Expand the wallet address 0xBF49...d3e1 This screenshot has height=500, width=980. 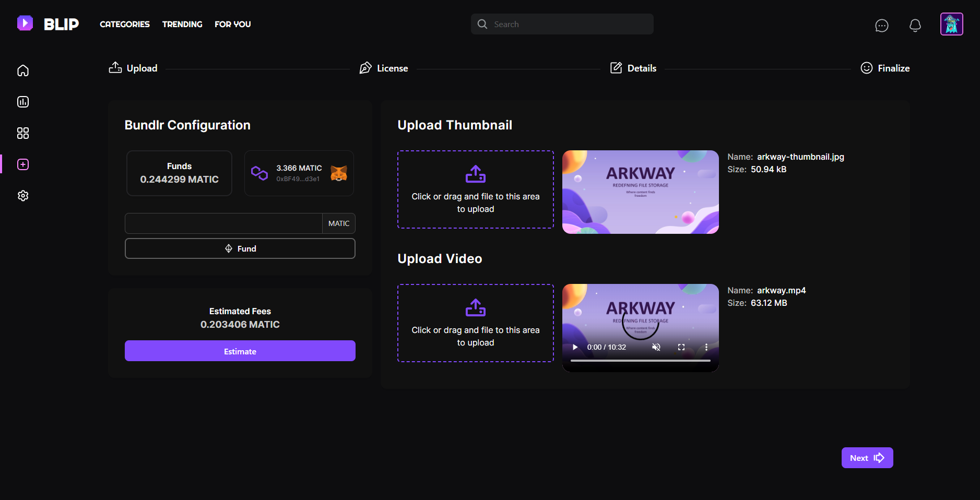click(298, 178)
